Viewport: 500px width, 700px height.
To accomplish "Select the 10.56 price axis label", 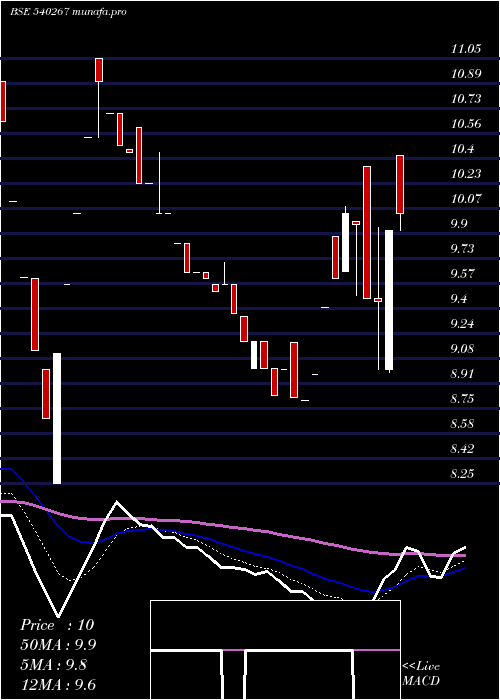I will 466,124.
